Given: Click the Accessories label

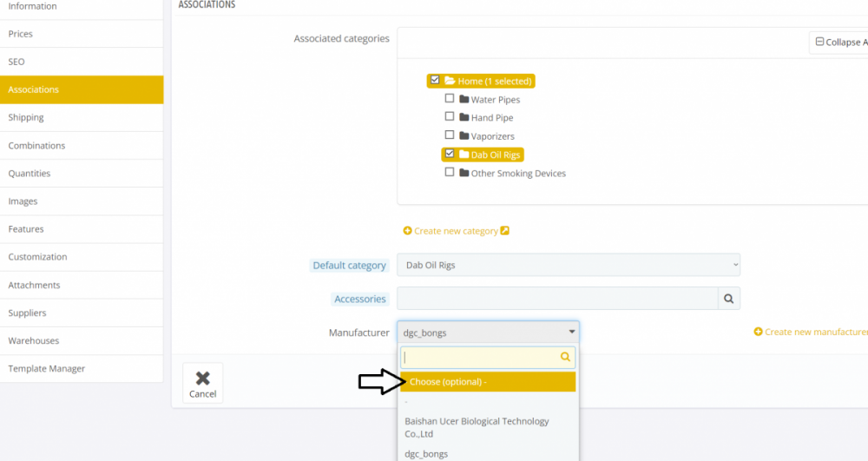Looking at the screenshot, I should [360, 299].
